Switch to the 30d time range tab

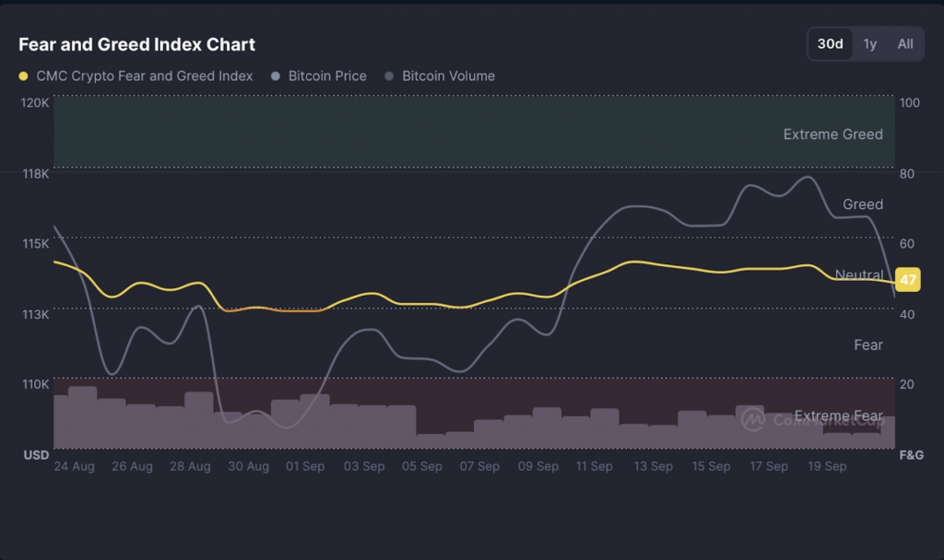pyautogui.click(x=830, y=44)
